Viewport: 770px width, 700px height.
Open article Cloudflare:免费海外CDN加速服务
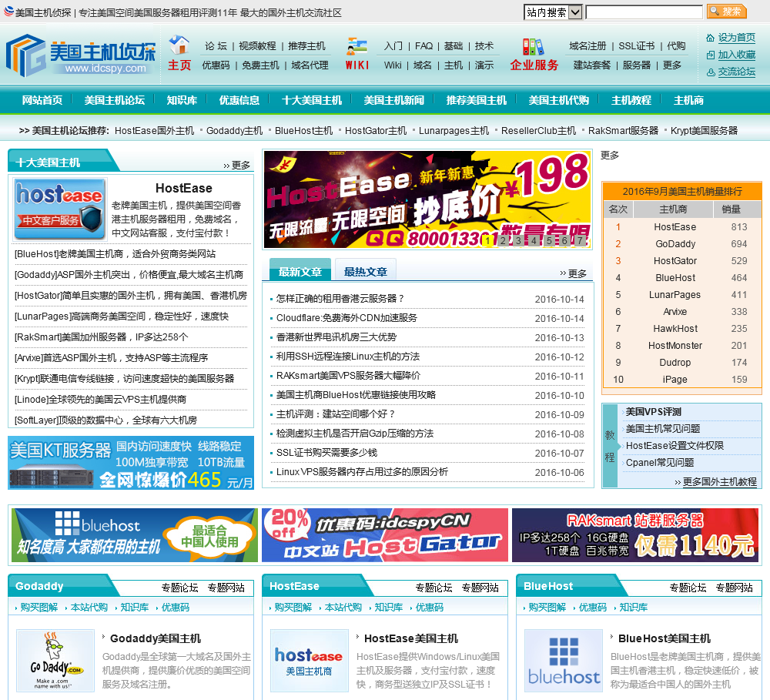point(346,318)
